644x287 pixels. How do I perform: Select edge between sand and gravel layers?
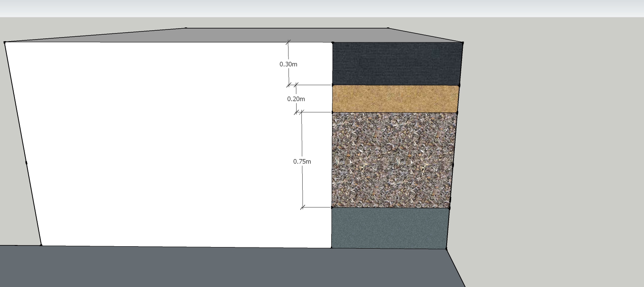[x=395, y=112]
